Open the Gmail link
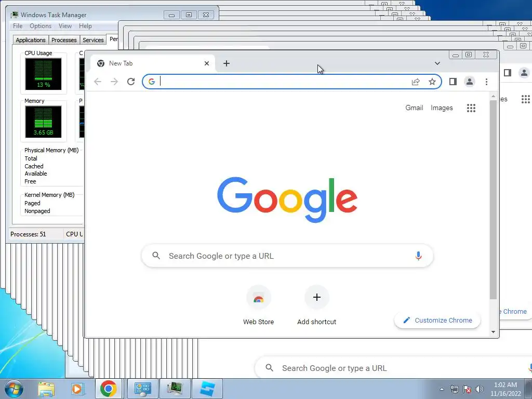This screenshot has width=532, height=399. tap(414, 108)
